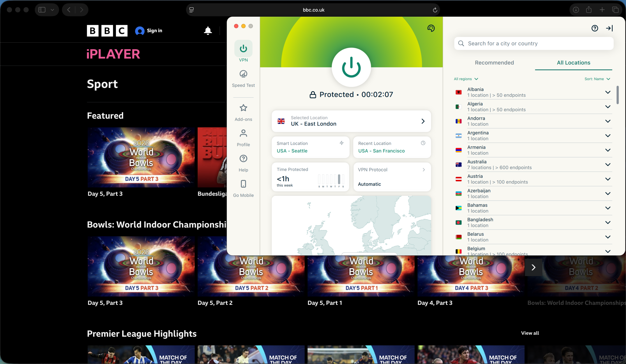Expand the Albania location row
Image resolution: width=626 pixels, height=364 pixels.
tap(608, 92)
